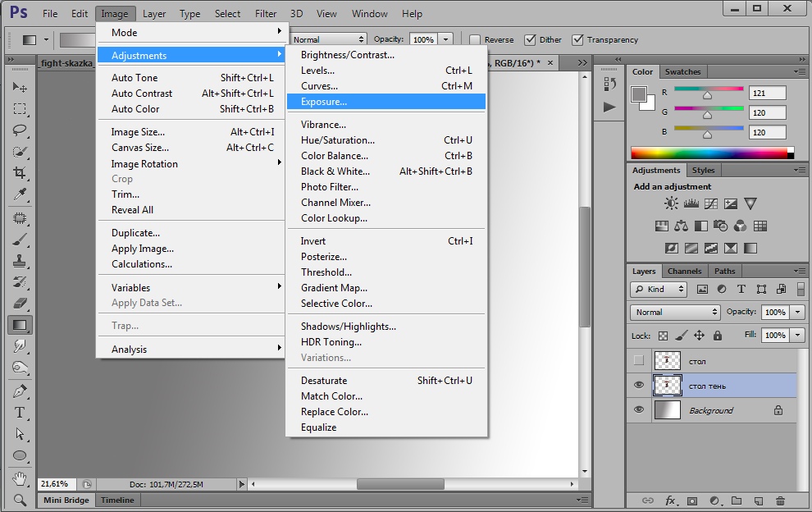
Task: Select the Gradient tool in toolbox
Action: click(20, 325)
